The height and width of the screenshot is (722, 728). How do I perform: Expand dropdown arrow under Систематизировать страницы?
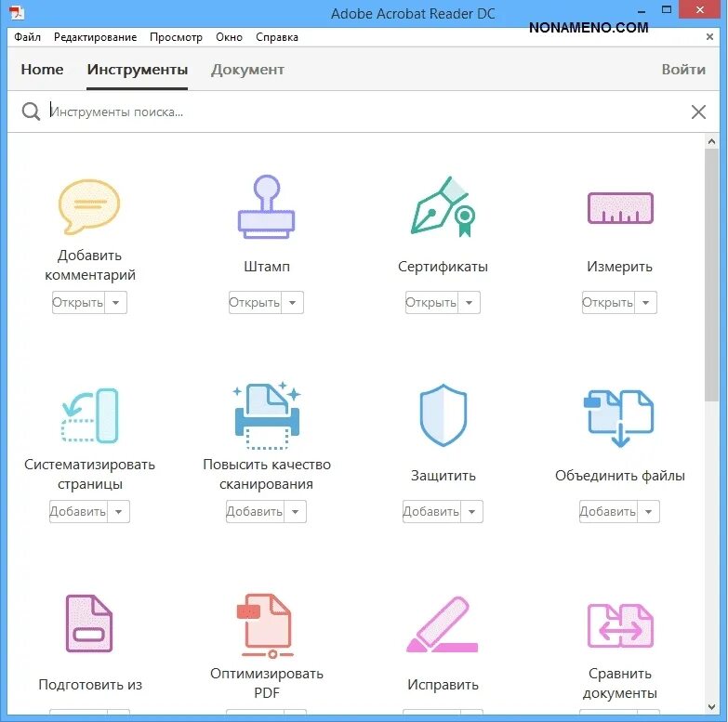(118, 511)
